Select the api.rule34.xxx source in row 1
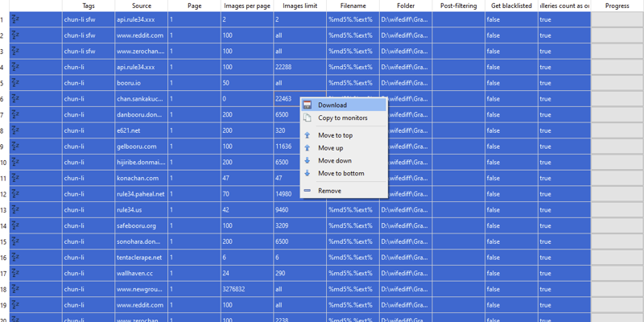Image resolution: width=644 pixels, height=322 pixels. (x=142, y=19)
